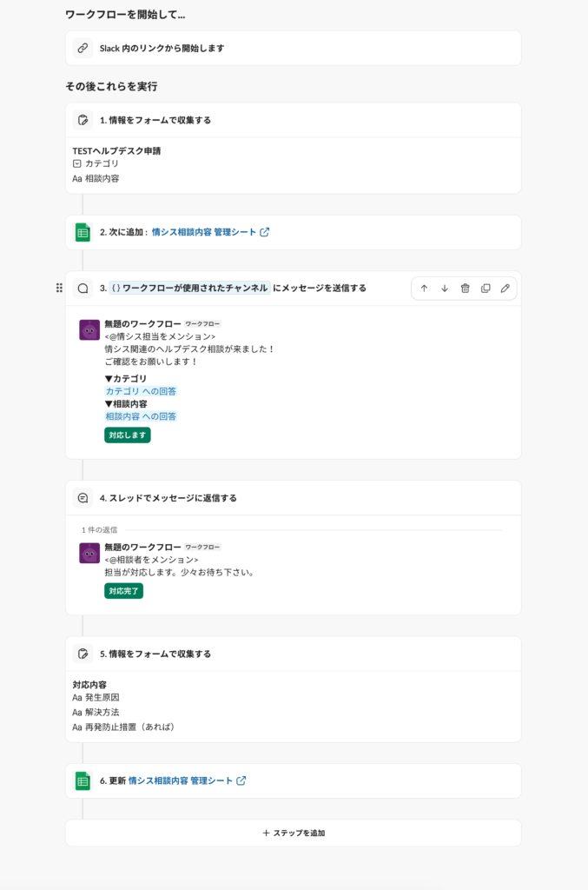Click the Google Sheets icon on step 6
588x890 pixels.
tap(83, 780)
